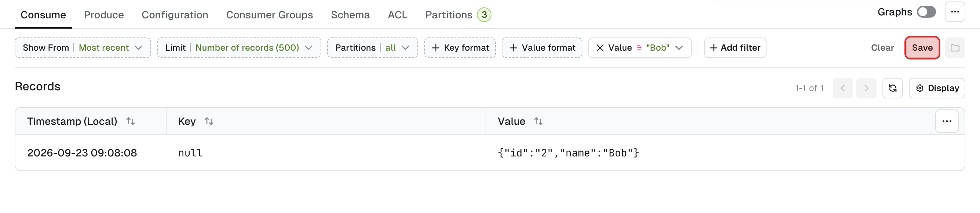
Task: Open the records table three-dots menu
Action: [947, 121]
